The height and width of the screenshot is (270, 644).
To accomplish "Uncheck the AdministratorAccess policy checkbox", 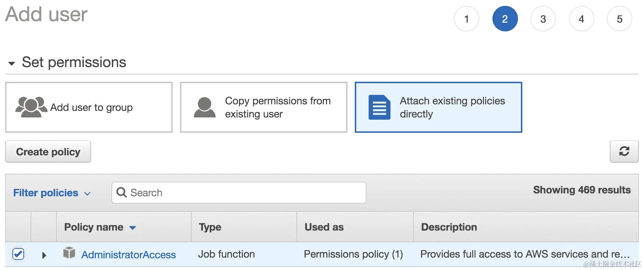I will point(18,254).
